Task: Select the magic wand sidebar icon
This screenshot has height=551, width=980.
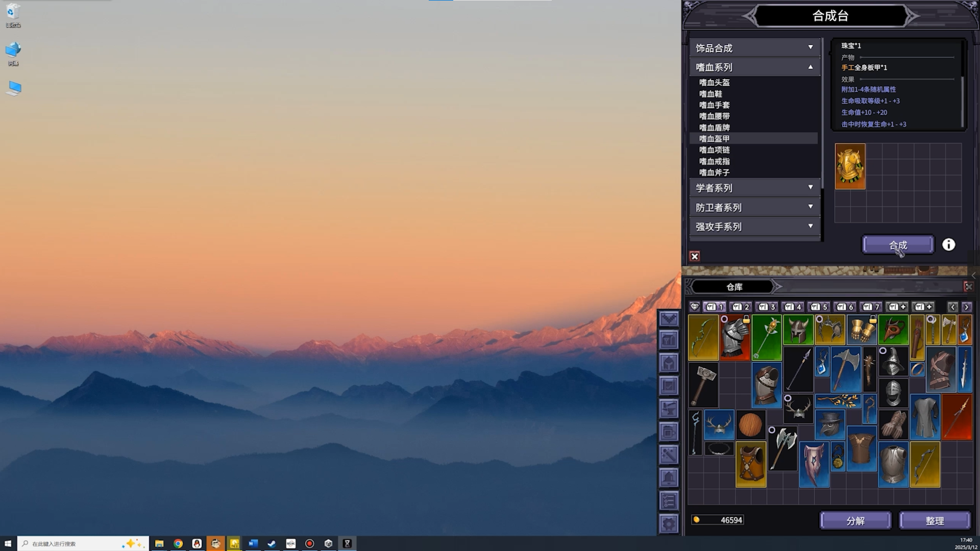Action: 669,455
